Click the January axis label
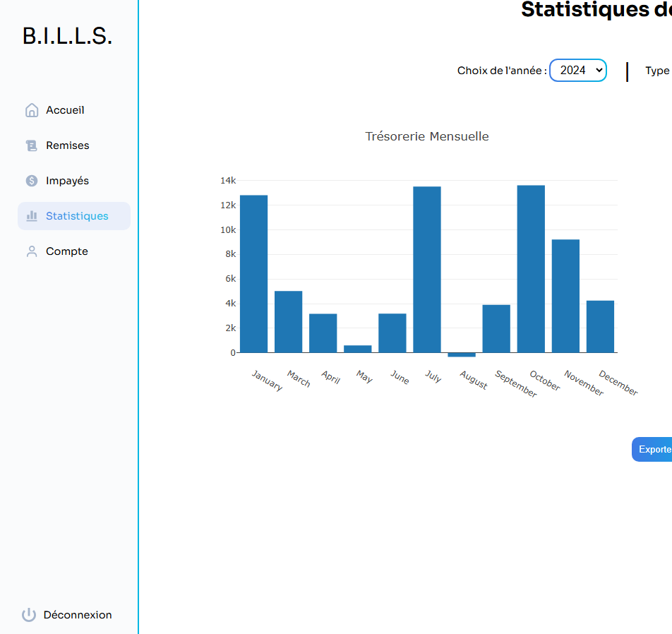 pos(268,381)
